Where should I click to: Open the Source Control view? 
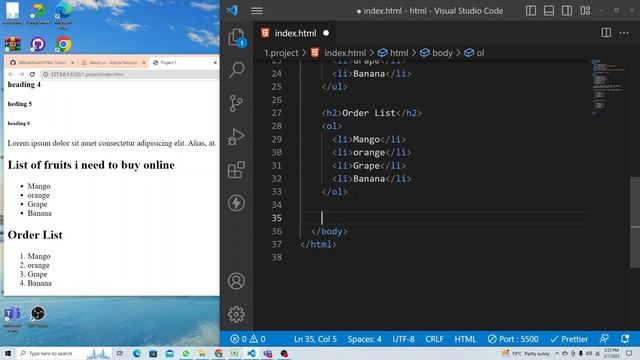click(x=236, y=103)
